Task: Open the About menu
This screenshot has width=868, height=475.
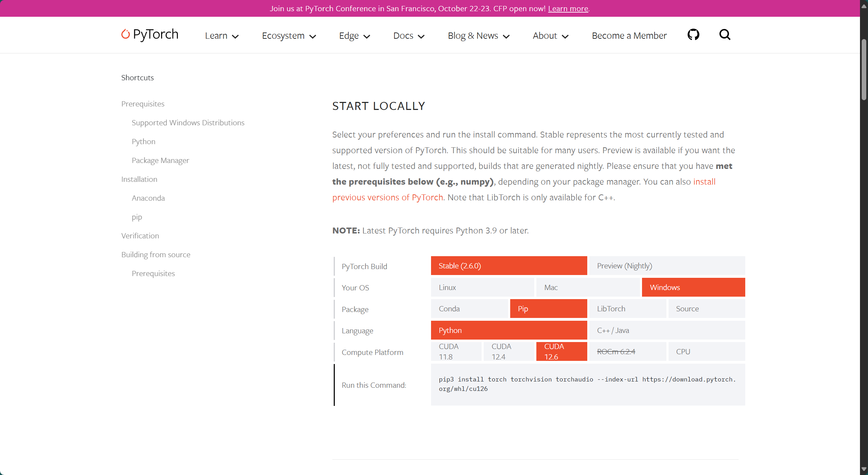Action: [x=550, y=36]
